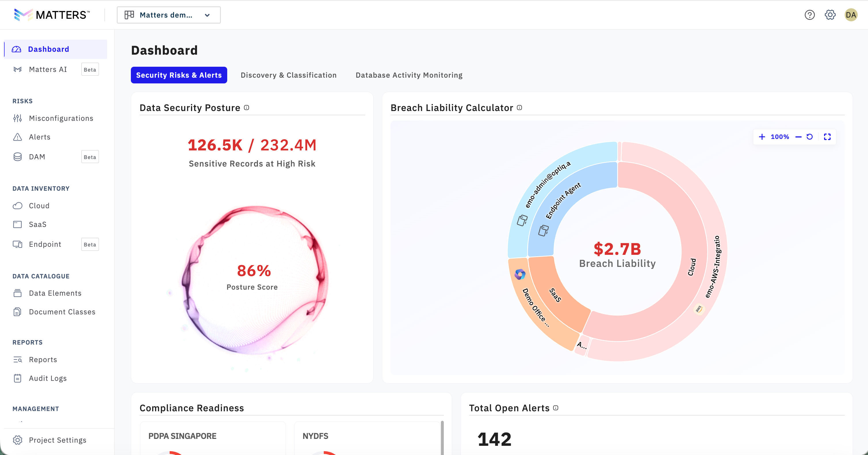
Task: Zoom out the breach liability chart
Action: (x=798, y=137)
